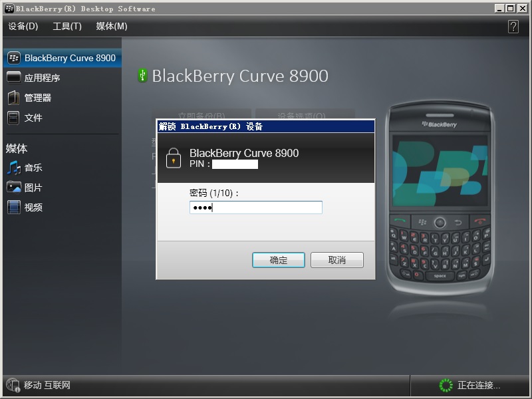Click the spinning connection icon in the status bar
Screen dimensions: 532x399
[445, 386]
